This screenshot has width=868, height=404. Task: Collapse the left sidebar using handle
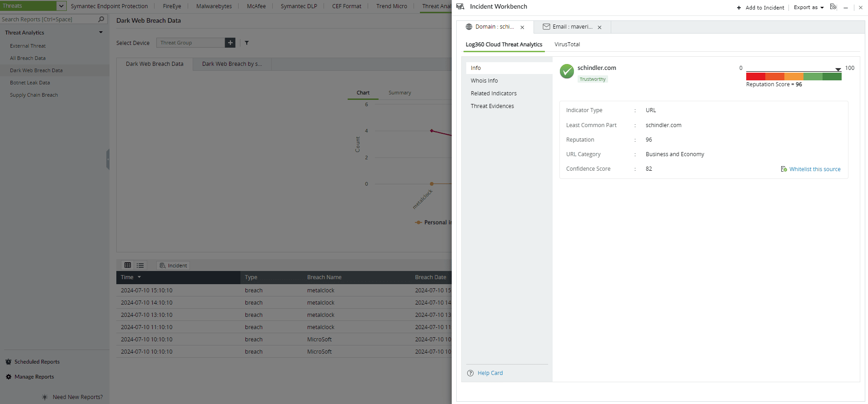pos(108,159)
